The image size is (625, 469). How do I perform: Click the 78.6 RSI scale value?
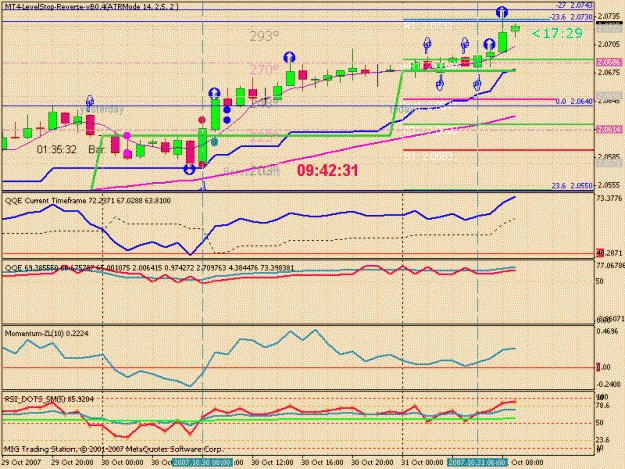[603, 406]
